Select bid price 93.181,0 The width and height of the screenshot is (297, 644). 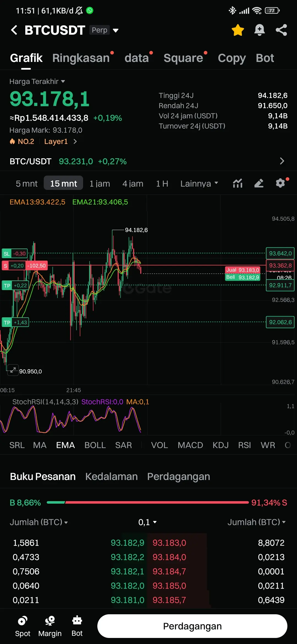(x=128, y=600)
